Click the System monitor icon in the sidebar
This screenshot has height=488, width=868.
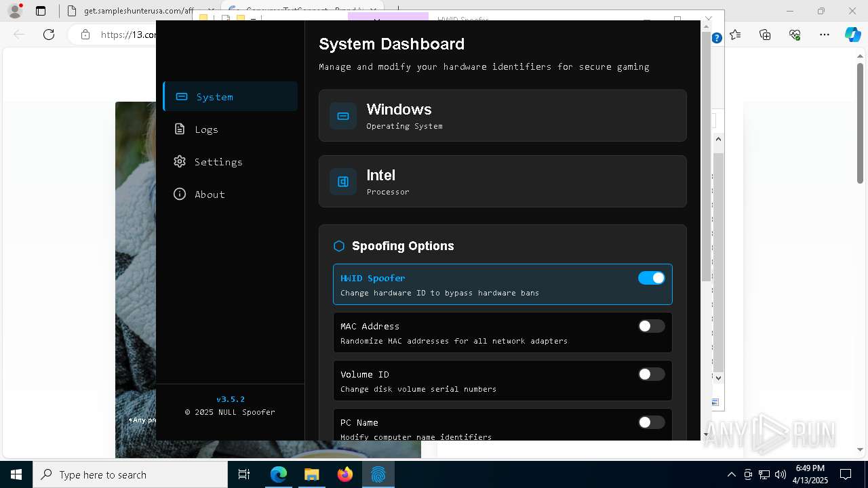click(x=182, y=96)
